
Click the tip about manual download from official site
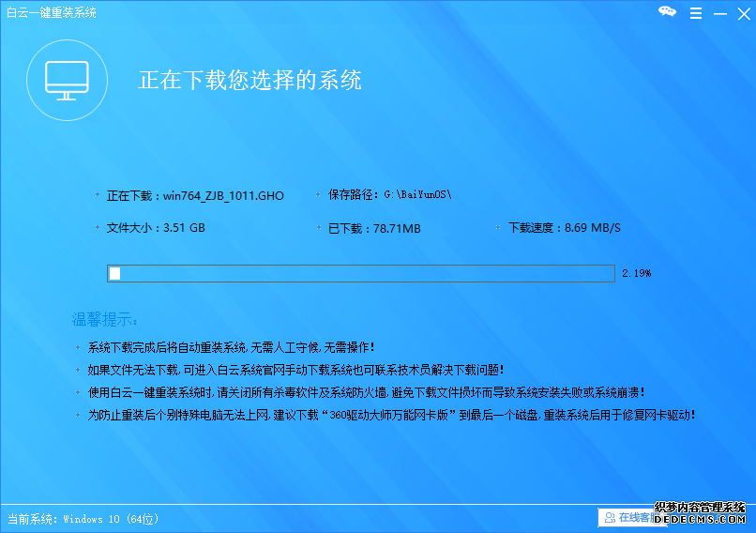295,370
